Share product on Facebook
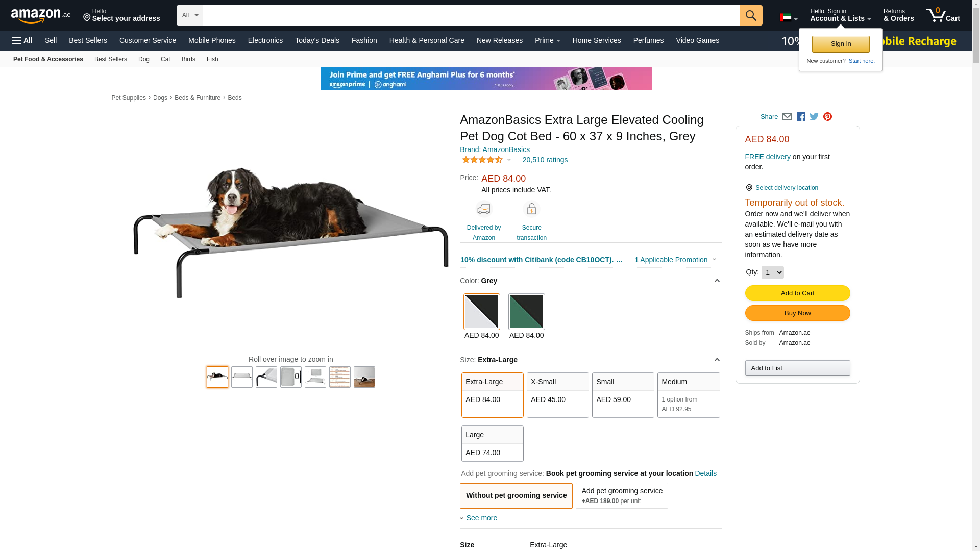Screen dimensions: 980x551 click(801, 117)
